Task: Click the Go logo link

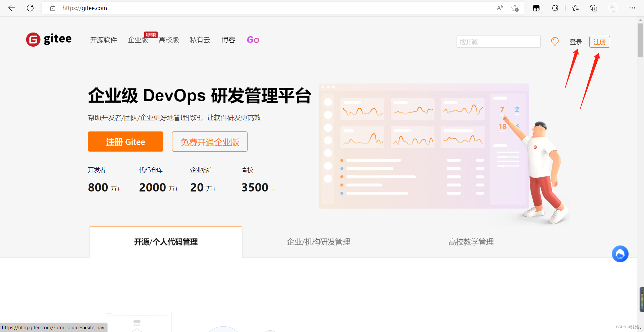Action: pos(253,40)
